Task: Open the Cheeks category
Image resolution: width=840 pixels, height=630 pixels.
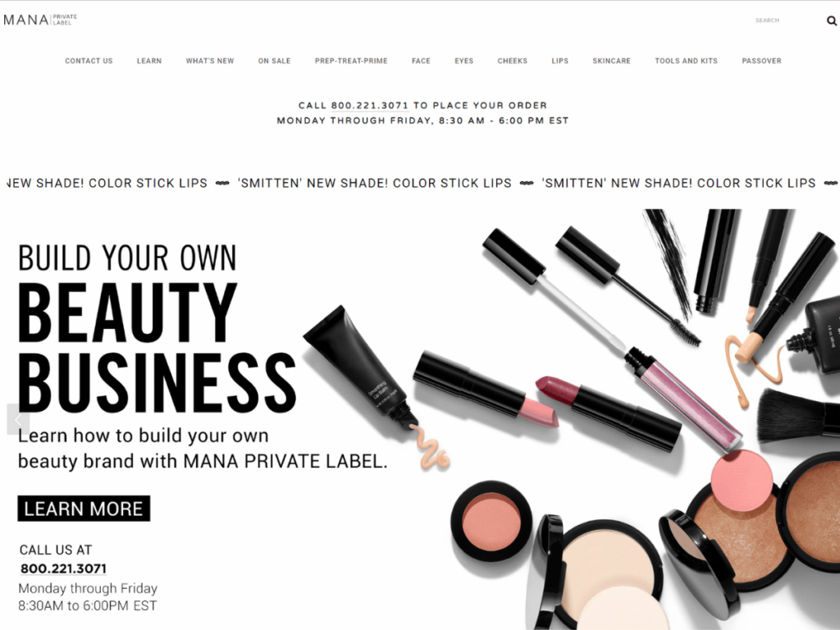Action: pyautogui.click(x=512, y=61)
